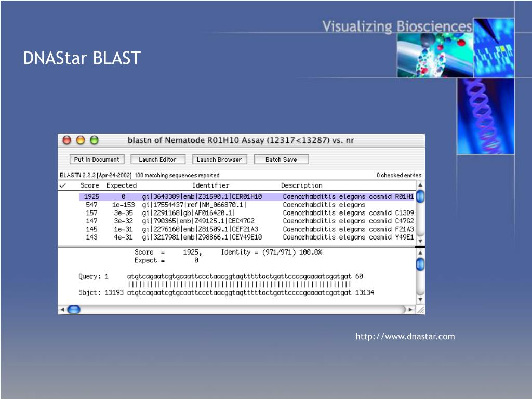532x399 pixels.
Task: Click the Description column header
Action: (x=302, y=185)
